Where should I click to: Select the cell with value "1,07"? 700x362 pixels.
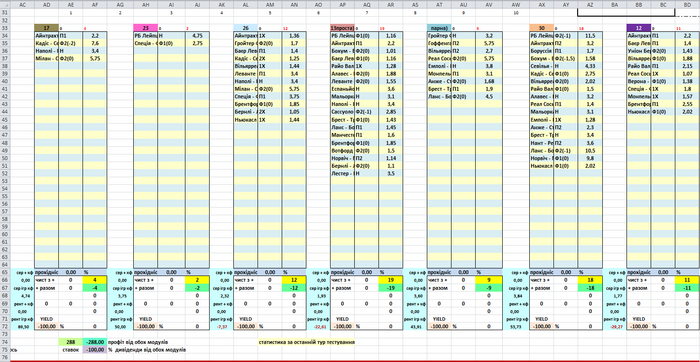pos(688,73)
